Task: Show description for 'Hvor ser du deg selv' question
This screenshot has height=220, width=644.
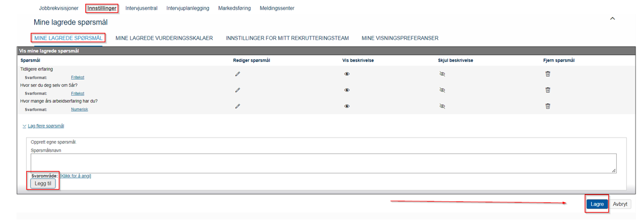Action: click(346, 90)
